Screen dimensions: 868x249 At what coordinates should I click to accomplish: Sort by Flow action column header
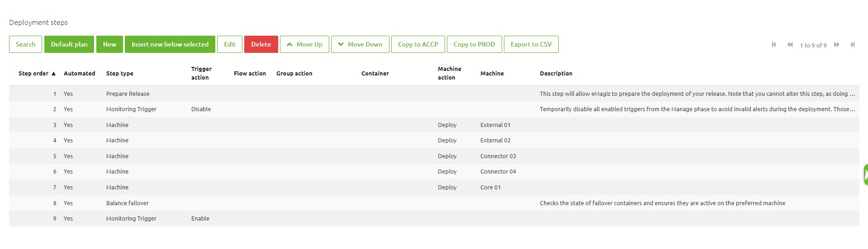pyautogui.click(x=250, y=73)
